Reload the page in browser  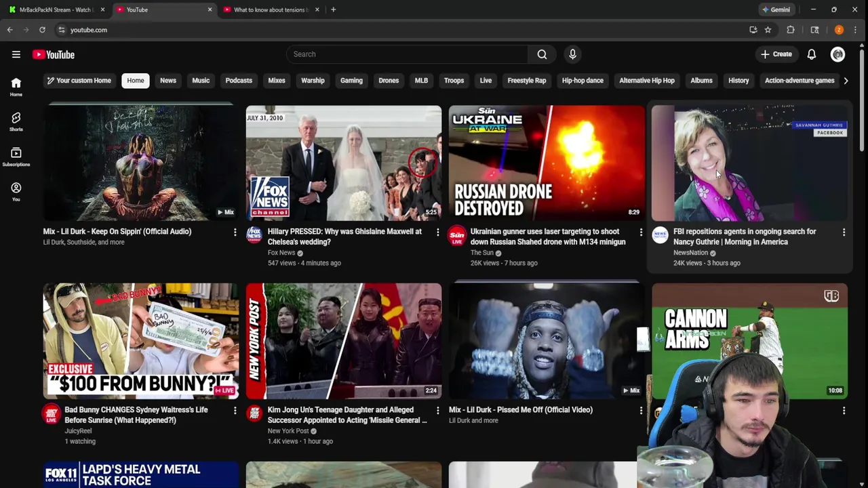42,30
